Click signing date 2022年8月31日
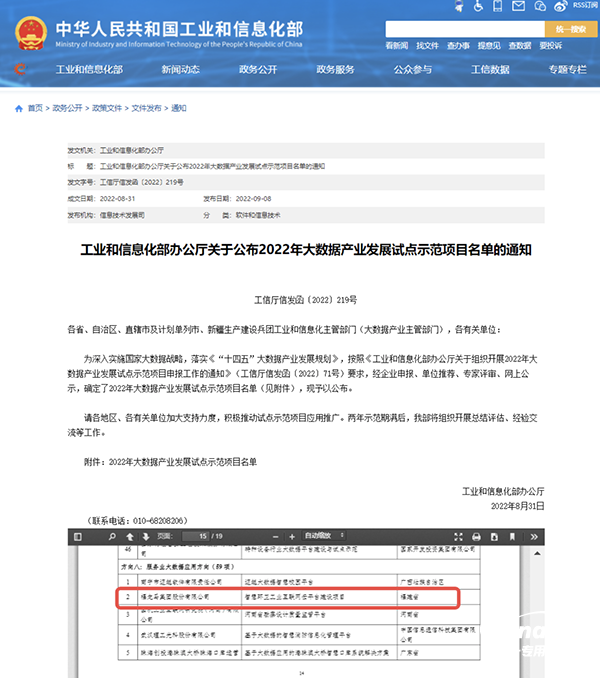Image resolution: width=600 pixels, height=678 pixels. (517, 506)
